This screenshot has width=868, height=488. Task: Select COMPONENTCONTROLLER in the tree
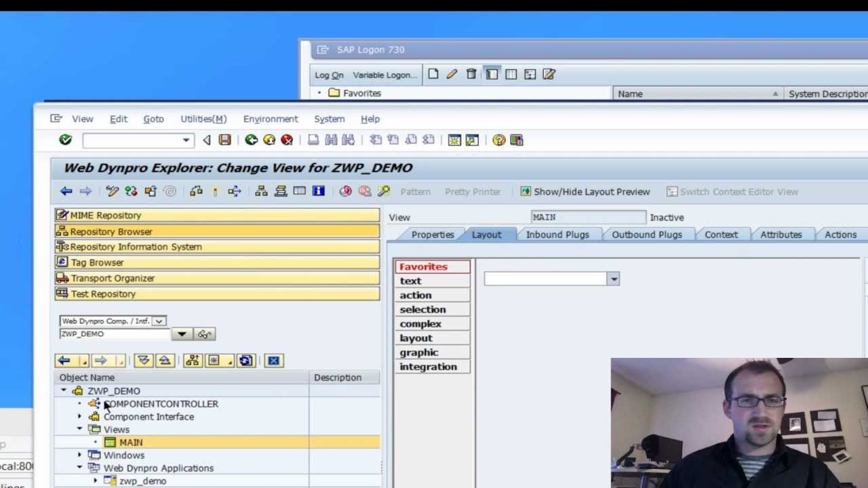[x=161, y=404]
